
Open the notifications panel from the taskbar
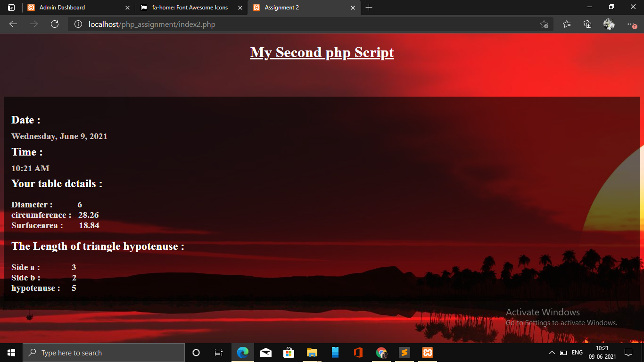pyautogui.click(x=628, y=353)
